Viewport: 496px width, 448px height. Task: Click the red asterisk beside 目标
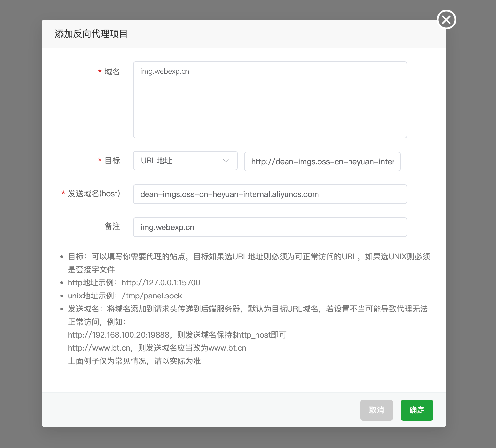click(x=100, y=160)
